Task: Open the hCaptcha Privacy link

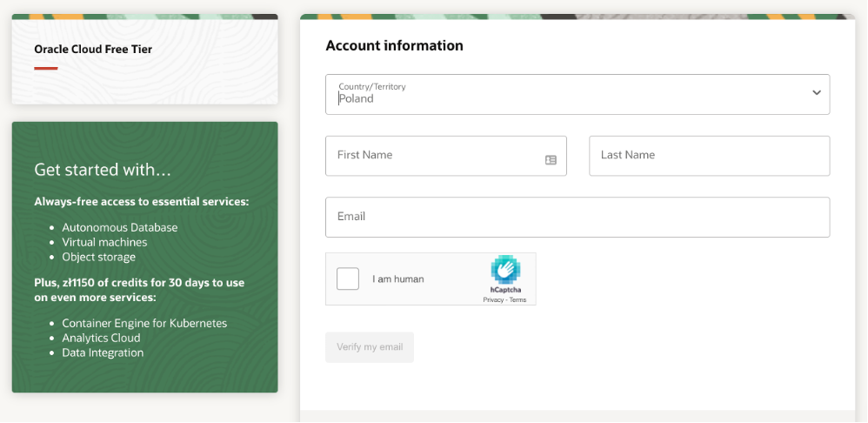Action: (492, 300)
